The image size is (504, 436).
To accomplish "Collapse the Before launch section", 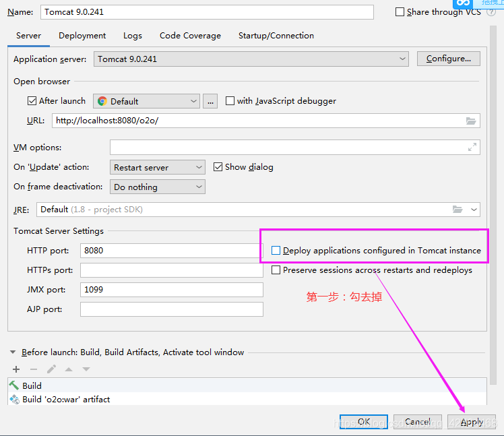I will coord(13,352).
